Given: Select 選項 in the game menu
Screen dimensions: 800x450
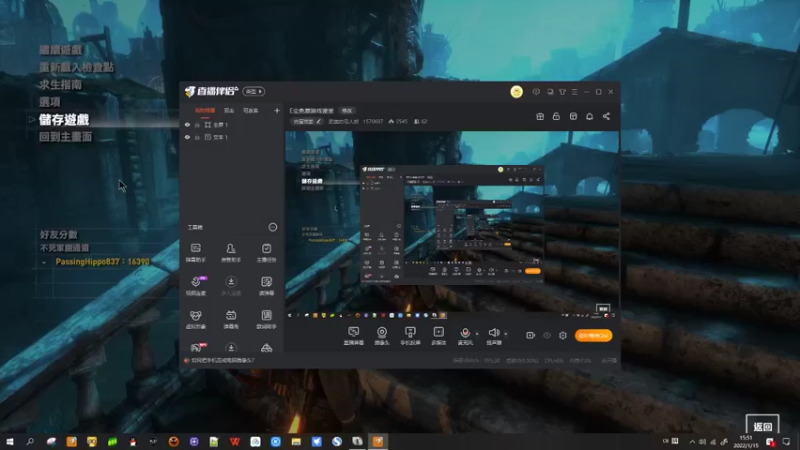Looking at the screenshot, I should [x=50, y=102].
